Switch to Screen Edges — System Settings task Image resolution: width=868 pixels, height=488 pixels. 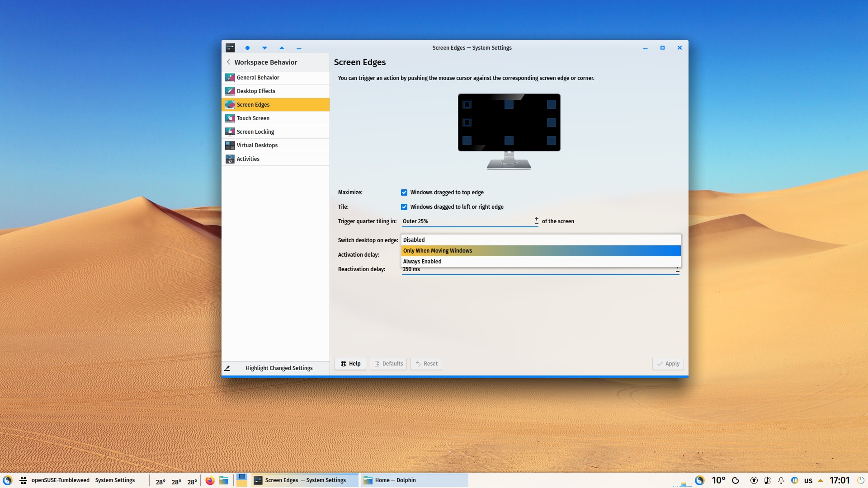point(305,480)
